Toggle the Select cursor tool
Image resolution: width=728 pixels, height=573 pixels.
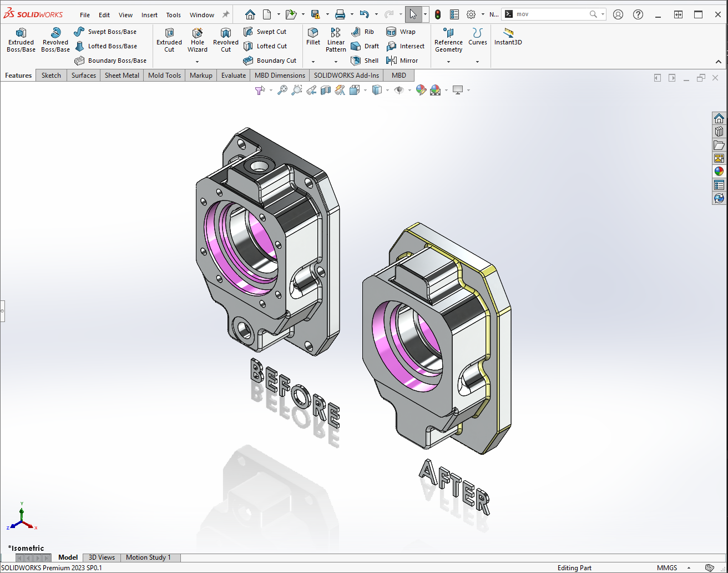413,14
